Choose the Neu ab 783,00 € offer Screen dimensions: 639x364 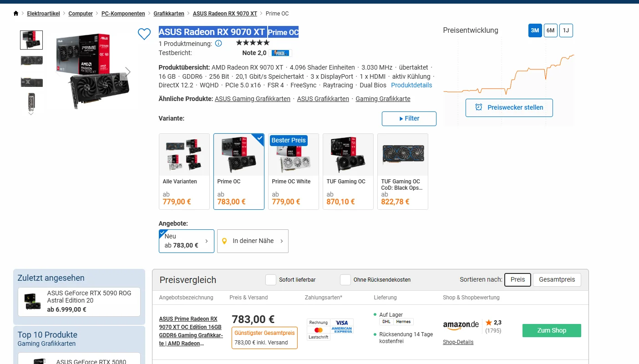click(187, 241)
